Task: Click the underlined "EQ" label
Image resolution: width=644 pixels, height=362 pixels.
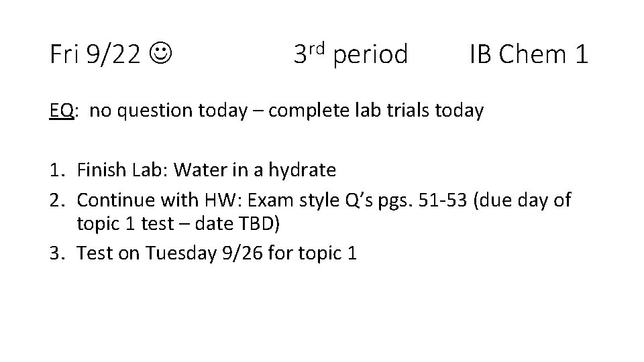Action: tap(61, 111)
